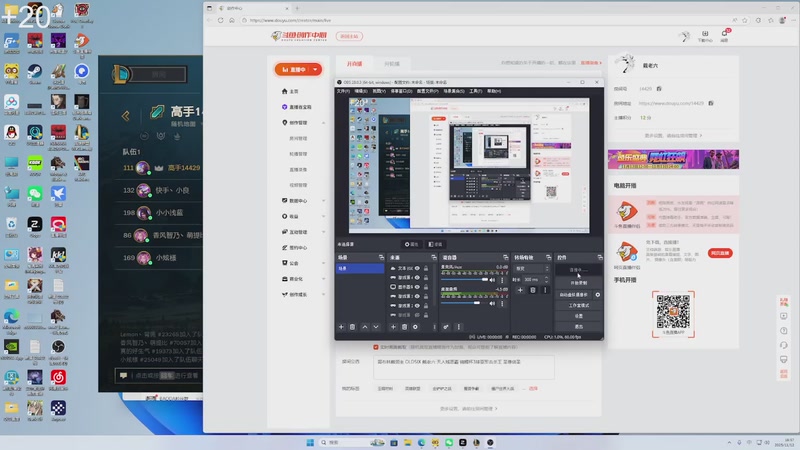Mute the 桌面音频 track in OBS mixer
Screen dimensions: 800x450
[492, 303]
